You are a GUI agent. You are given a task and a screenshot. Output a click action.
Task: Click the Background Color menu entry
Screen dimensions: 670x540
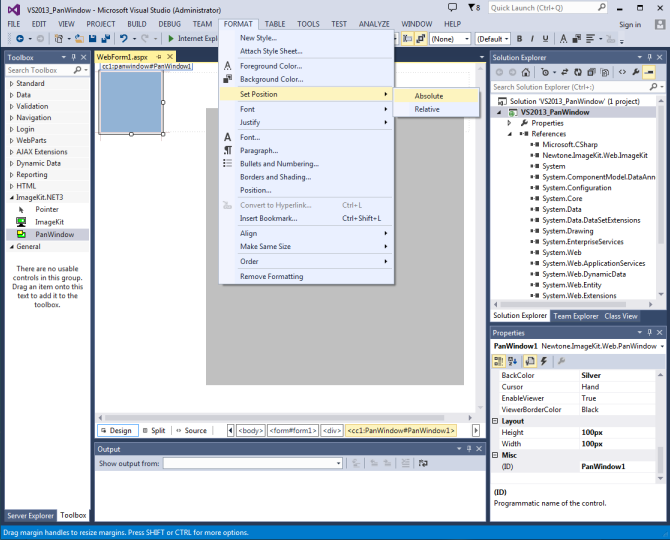tap(306, 79)
